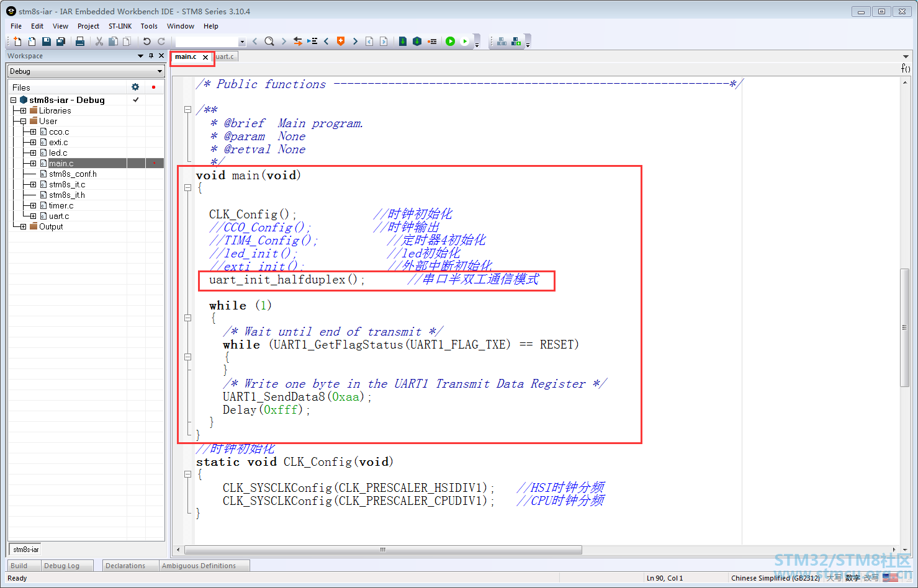This screenshot has width=918, height=588.
Task: Pin the Workspace panel
Action: [x=151, y=56]
